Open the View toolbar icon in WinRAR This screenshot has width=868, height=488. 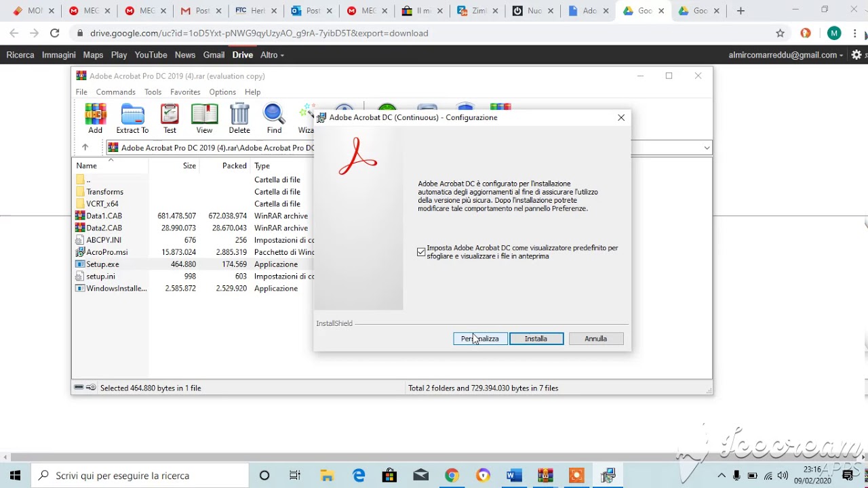pos(204,119)
